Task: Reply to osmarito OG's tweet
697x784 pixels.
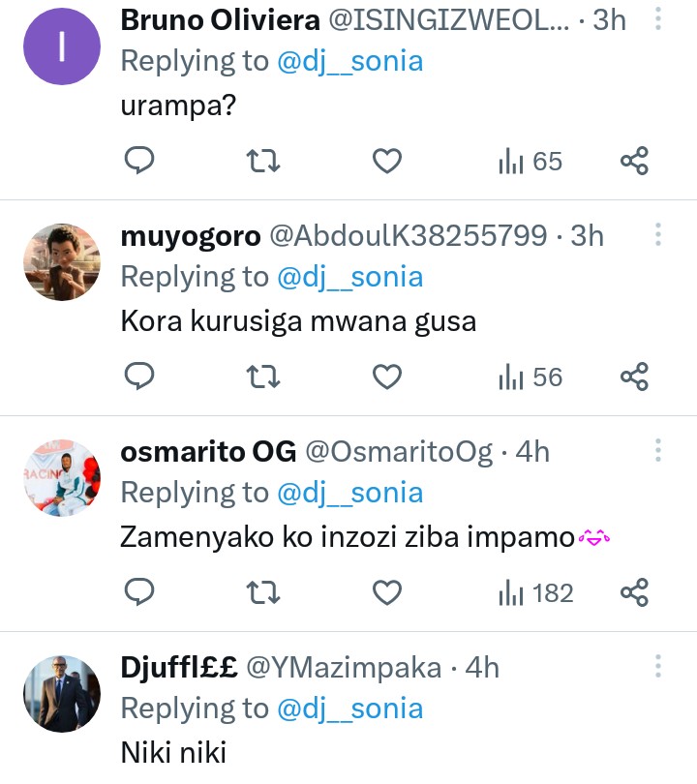Action: click(140, 591)
